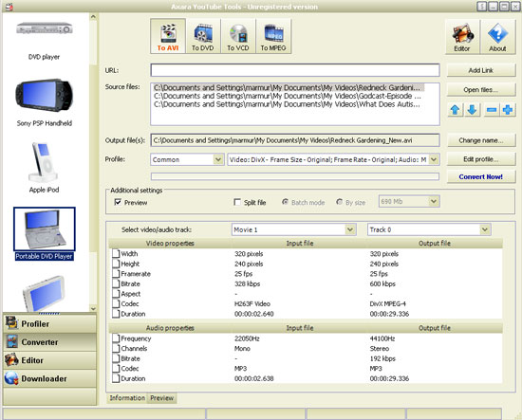
Task: Add file with the plus icon
Action: point(508,110)
